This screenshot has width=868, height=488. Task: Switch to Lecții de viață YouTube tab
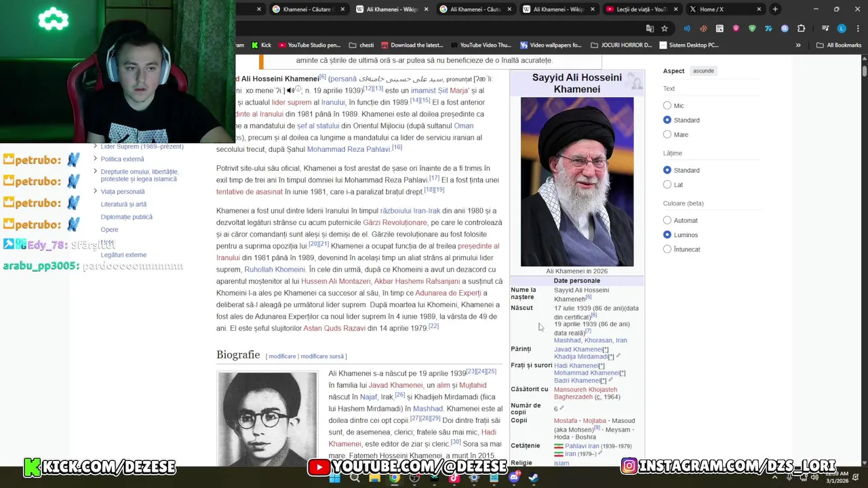(x=643, y=9)
